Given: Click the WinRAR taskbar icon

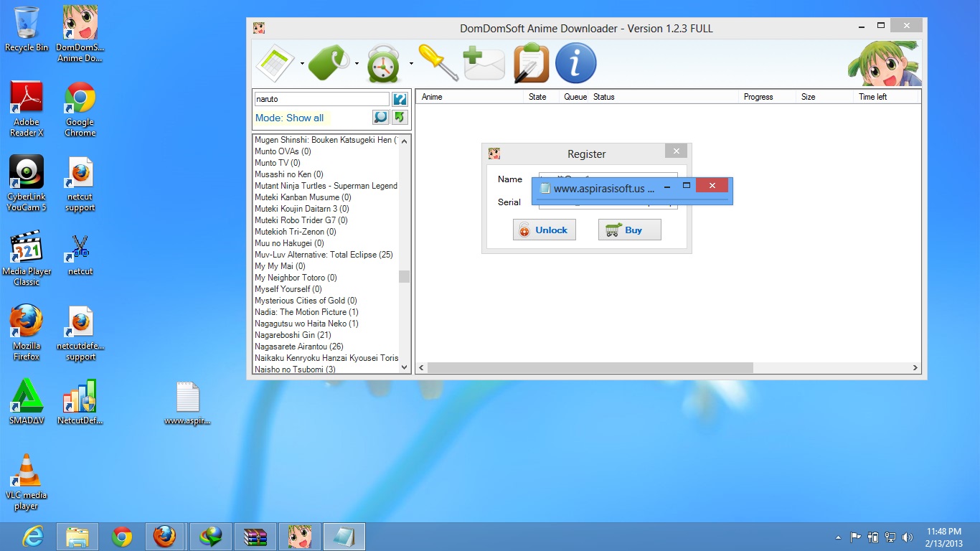Looking at the screenshot, I should pos(255,537).
